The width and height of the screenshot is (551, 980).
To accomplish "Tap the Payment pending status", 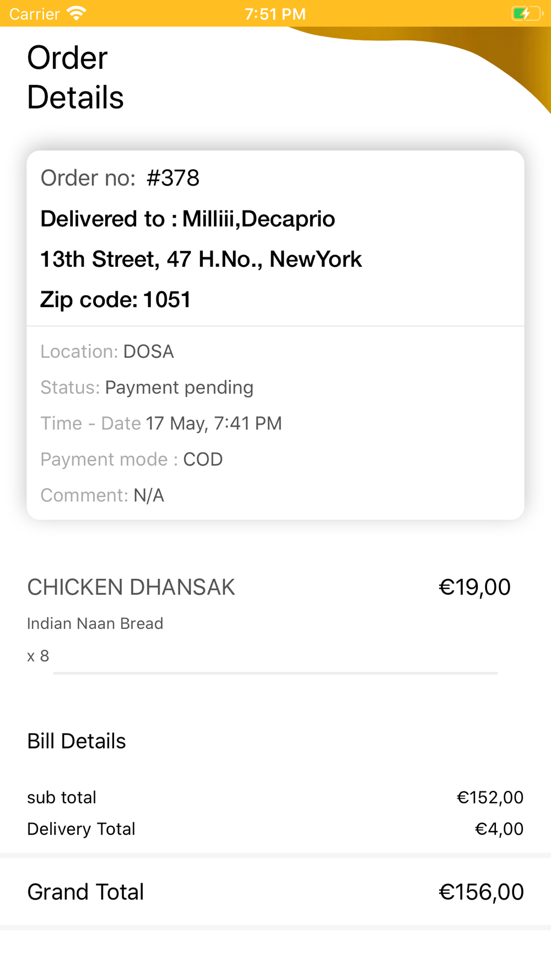I will [x=179, y=387].
